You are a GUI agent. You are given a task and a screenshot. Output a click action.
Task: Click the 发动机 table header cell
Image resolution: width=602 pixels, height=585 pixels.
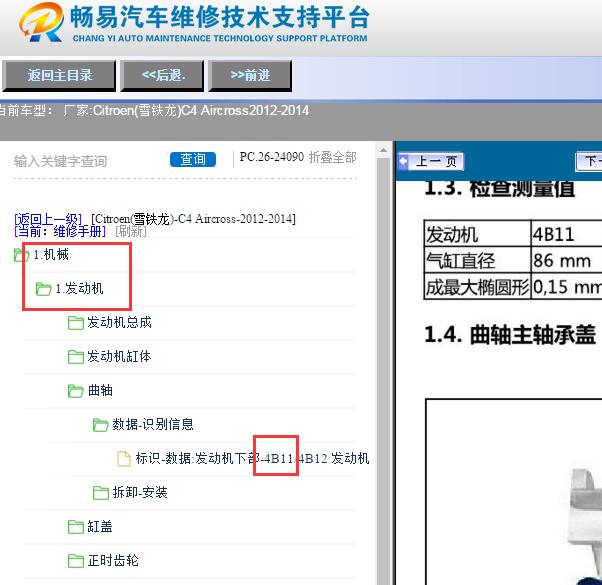[x=478, y=233]
